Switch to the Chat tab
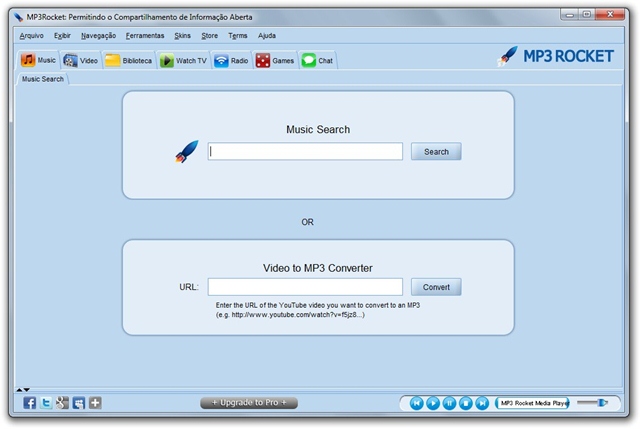 tap(318, 61)
